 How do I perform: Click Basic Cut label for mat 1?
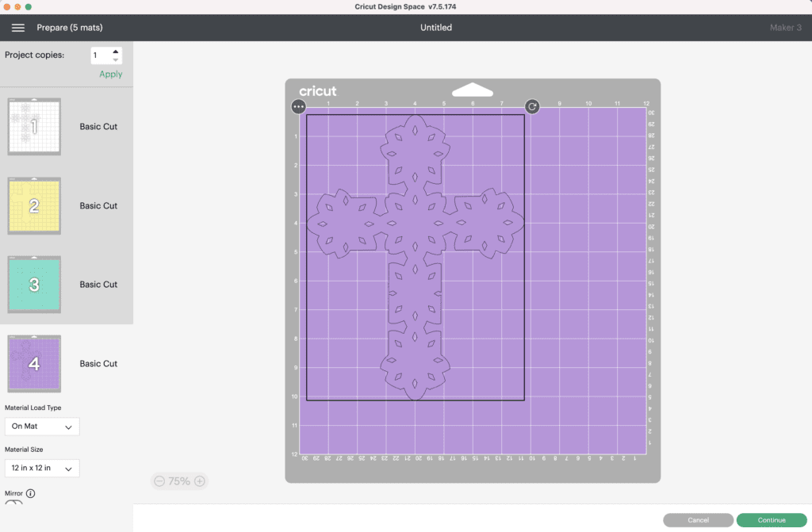pyautogui.click(x=98, y=126)
